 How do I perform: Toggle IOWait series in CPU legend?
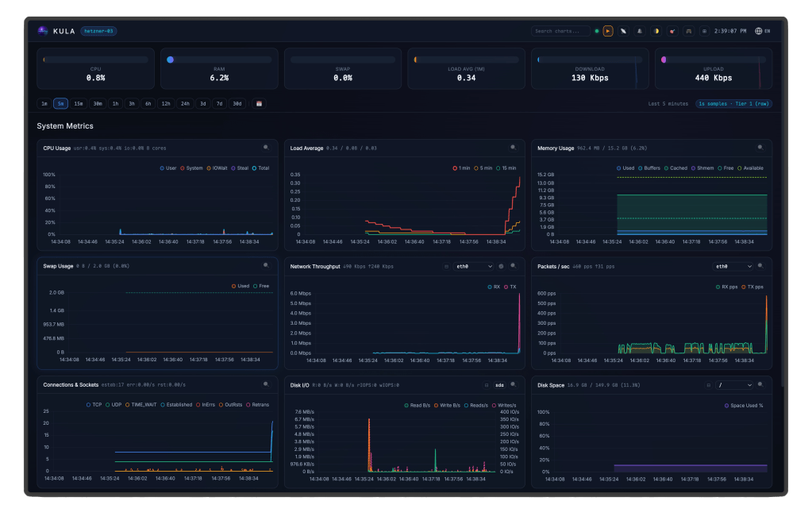219,168
